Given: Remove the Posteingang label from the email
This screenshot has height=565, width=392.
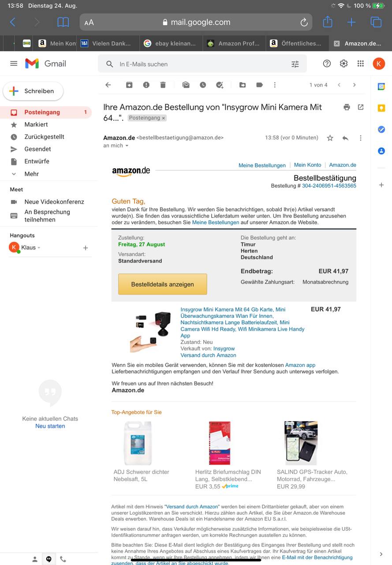Looking at the screenshot, I should 163,118.
